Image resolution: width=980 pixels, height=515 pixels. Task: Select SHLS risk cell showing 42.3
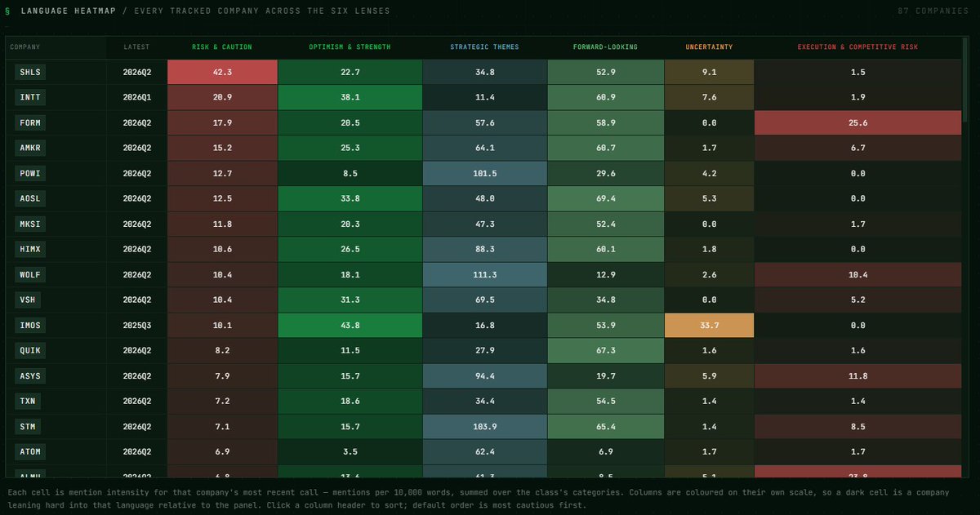222,73
